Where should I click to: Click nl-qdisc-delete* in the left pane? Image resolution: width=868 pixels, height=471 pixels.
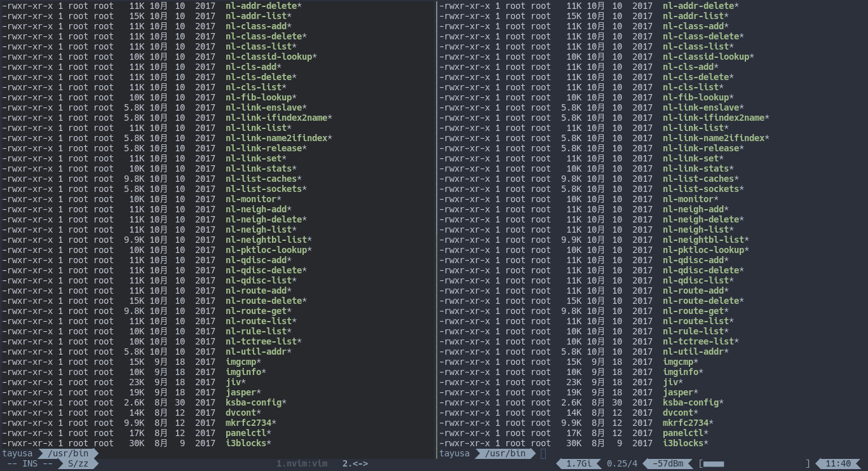[266, 270]
